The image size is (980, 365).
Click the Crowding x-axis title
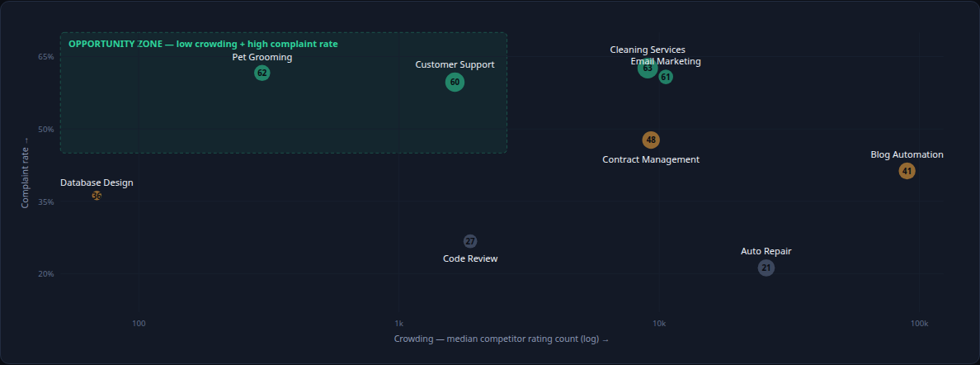(502, 339)
